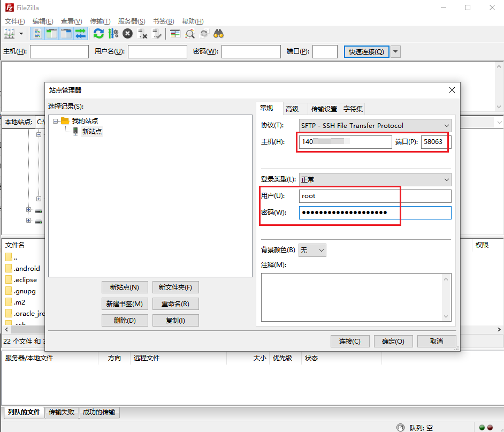
Task: Click 取消 cancel button
Action: point(437,342)
